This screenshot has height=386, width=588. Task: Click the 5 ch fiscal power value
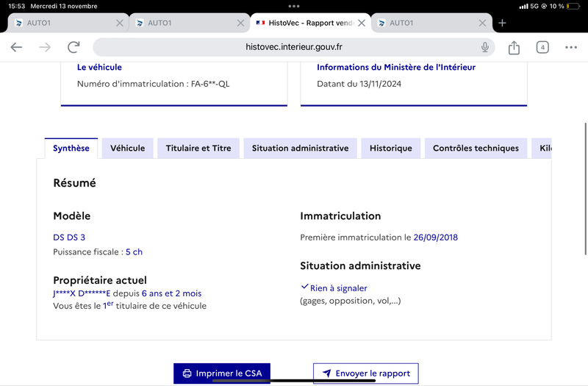134,252
